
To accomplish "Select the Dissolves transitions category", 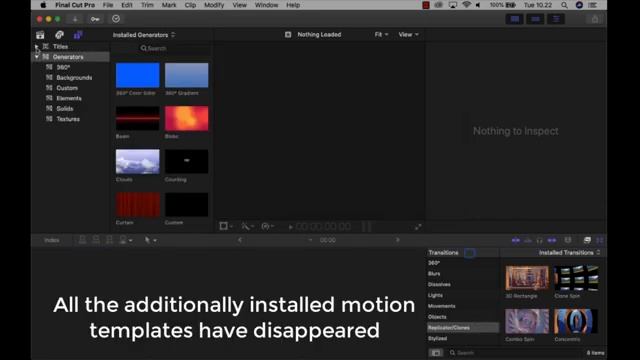I will tap(439, 284).
